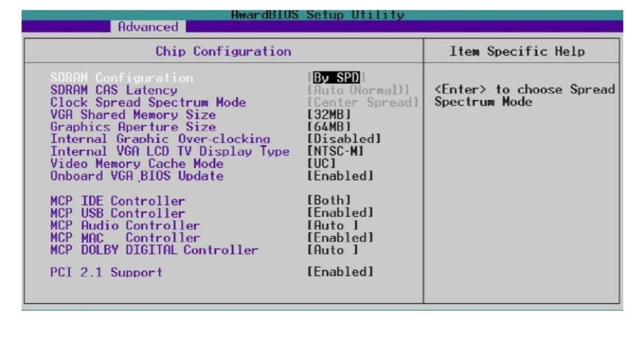Select the MCP MAC Controller label
644x343 pixels.
pyautogui.click(x=125, y=238)
